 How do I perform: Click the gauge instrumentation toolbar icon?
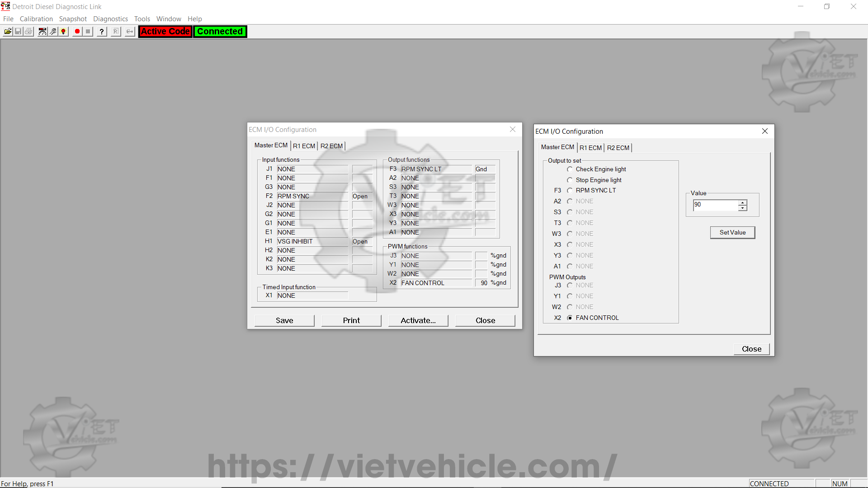coord(42,31)
